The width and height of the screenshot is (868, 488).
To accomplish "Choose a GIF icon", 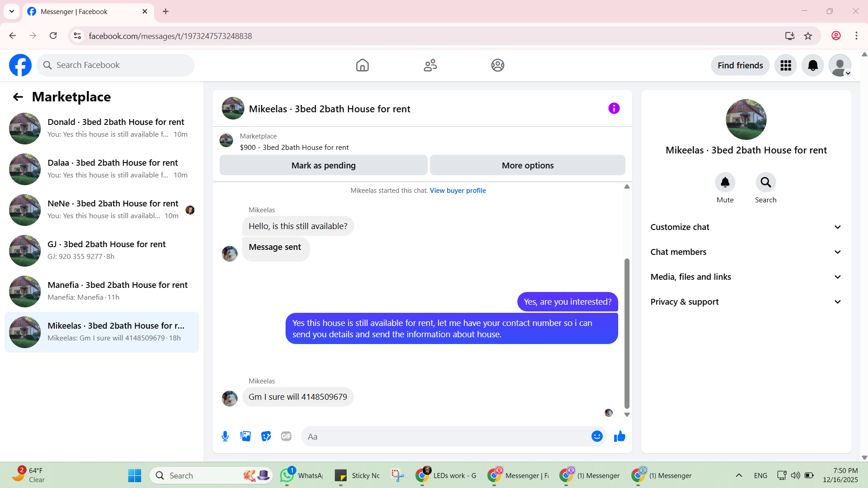I will click(286, 436).
